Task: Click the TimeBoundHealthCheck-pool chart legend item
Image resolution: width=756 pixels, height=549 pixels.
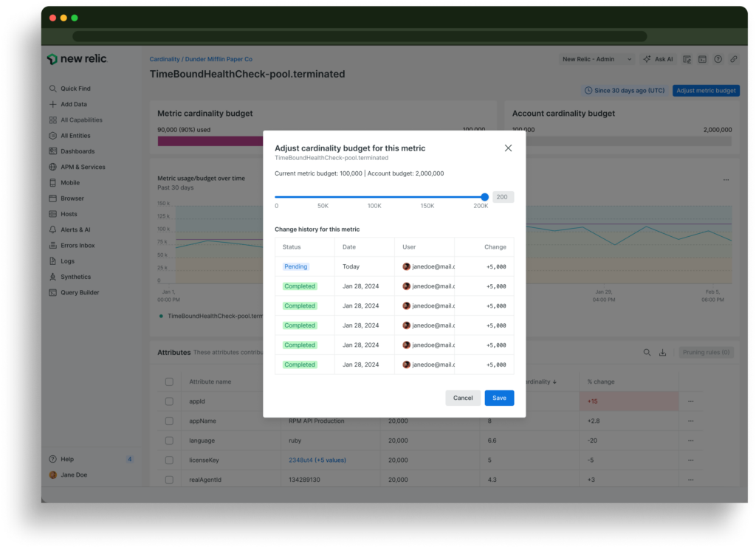Action: 210,317
